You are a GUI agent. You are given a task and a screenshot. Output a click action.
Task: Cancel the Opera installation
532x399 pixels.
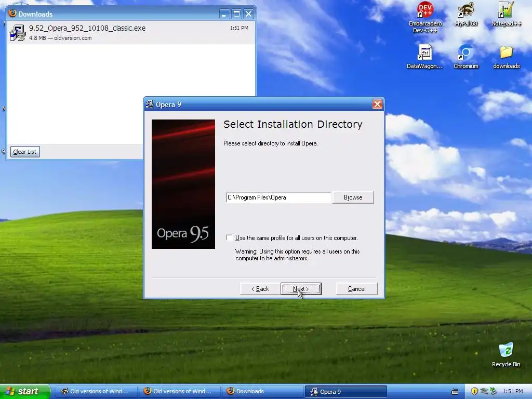coord(356,289)
